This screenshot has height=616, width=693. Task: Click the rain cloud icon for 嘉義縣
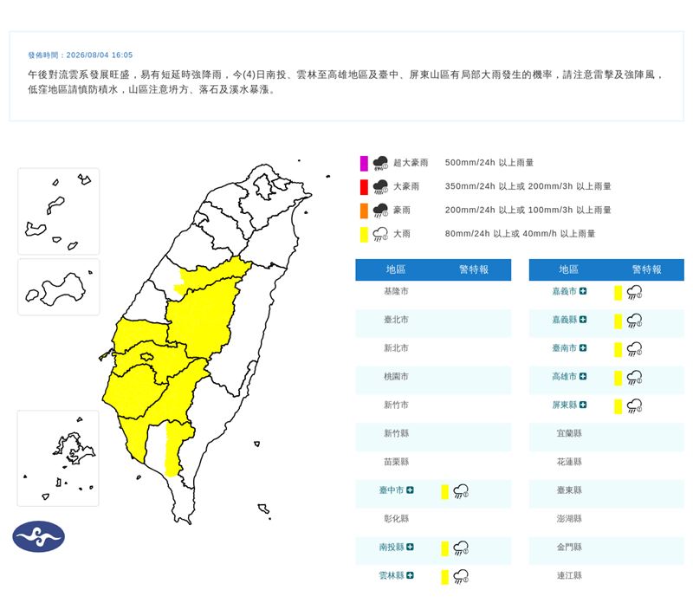click(x=635, y=321)
